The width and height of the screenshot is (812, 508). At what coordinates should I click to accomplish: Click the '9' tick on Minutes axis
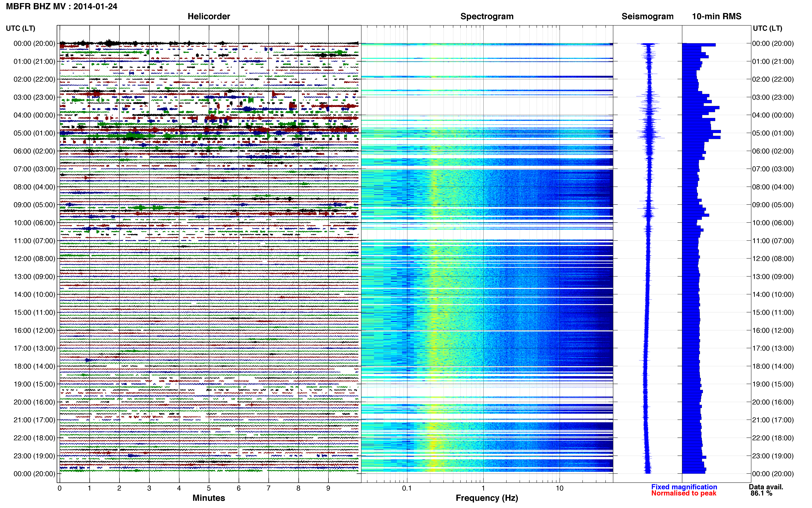coord(328,488)
